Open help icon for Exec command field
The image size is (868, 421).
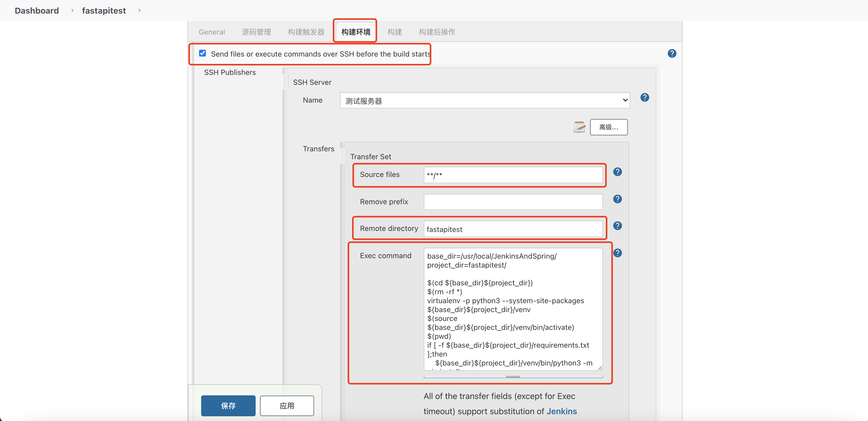pos(617,253)
